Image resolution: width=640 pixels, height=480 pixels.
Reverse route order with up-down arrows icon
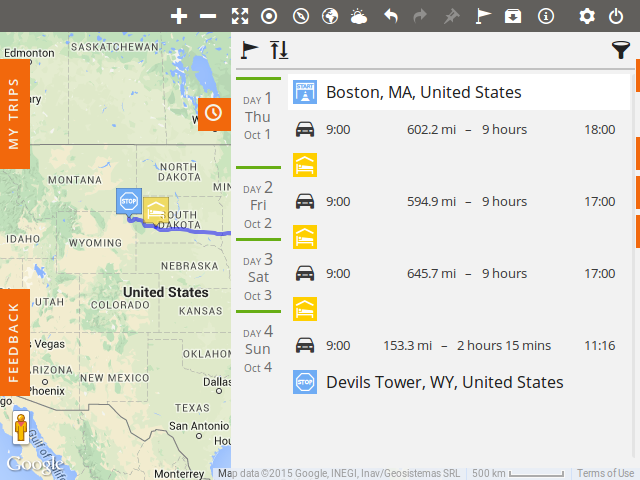pos(279,50)
